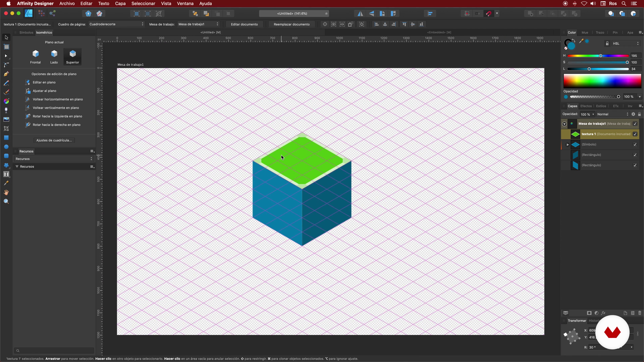The height and width of the screenshot is (362, 644).
Task: Toggle visibility of textura 1 layer
Action: click(x=635, y=134)
